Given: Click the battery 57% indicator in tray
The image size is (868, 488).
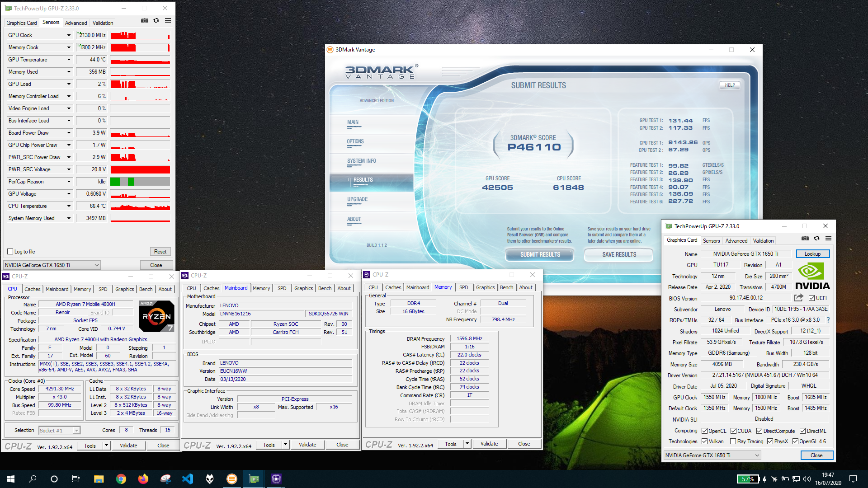Looking at the screenshot, I should tap(748, 479).
